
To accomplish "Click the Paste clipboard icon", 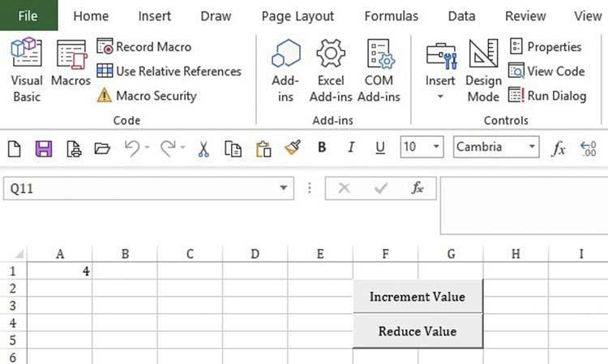I will coord(263,148).
